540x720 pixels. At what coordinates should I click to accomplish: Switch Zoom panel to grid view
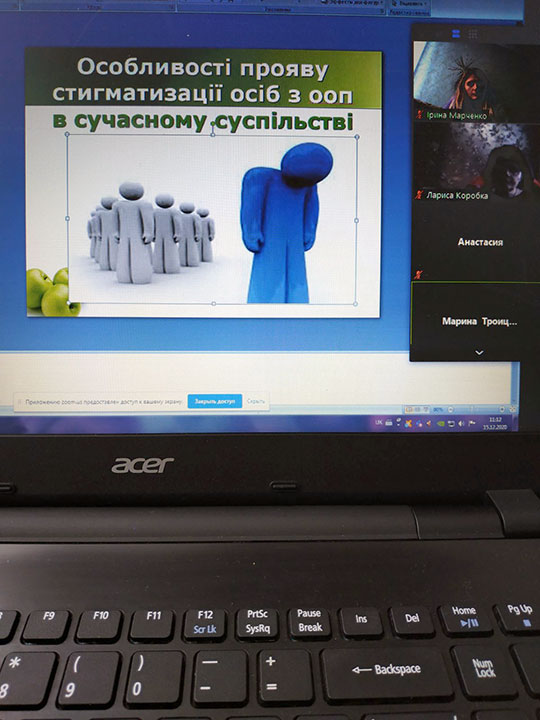tap(472, 34)
